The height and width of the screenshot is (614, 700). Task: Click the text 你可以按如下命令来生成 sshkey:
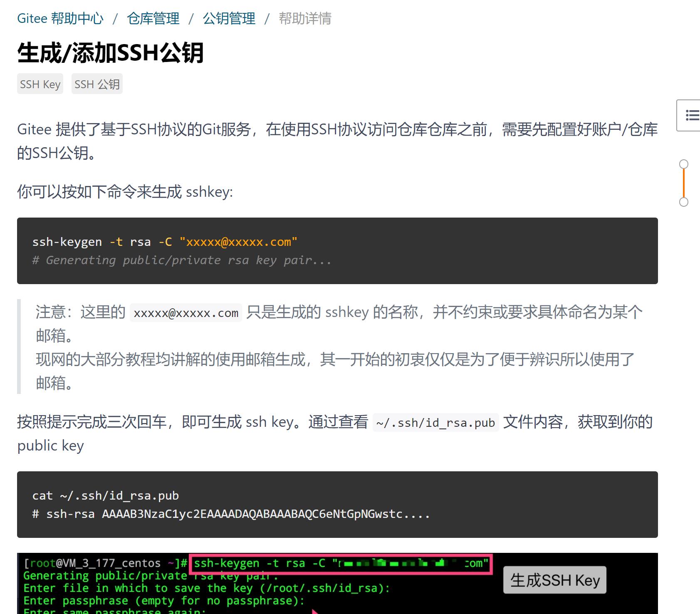(x=125, y=192)
